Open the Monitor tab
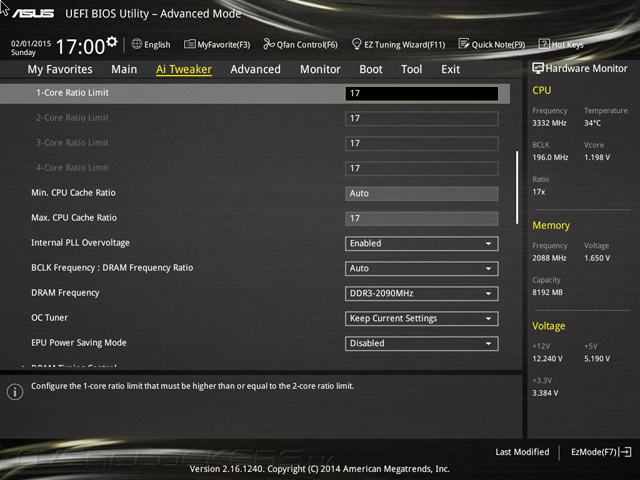The image size is (640, 480). (320, 69)
